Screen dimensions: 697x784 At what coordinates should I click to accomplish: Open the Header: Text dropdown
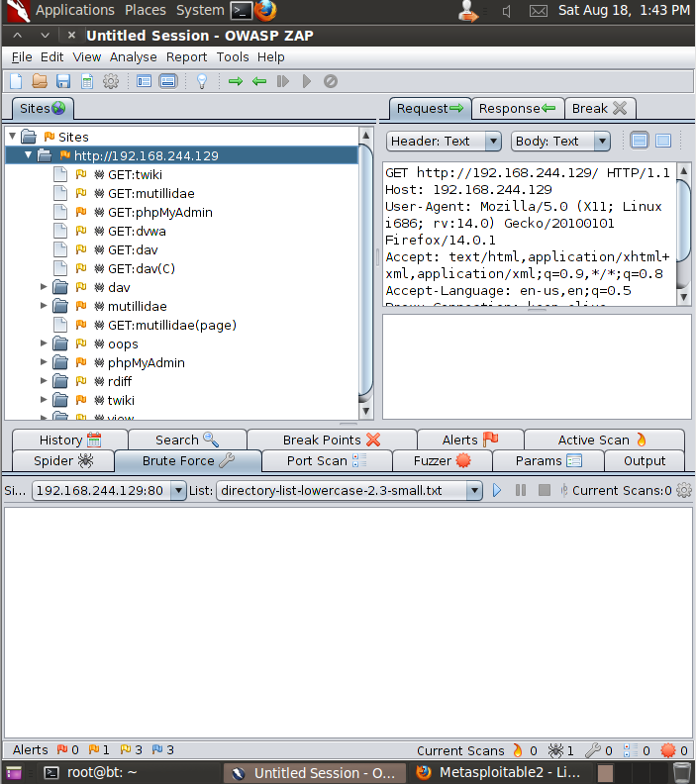(445, 142)
